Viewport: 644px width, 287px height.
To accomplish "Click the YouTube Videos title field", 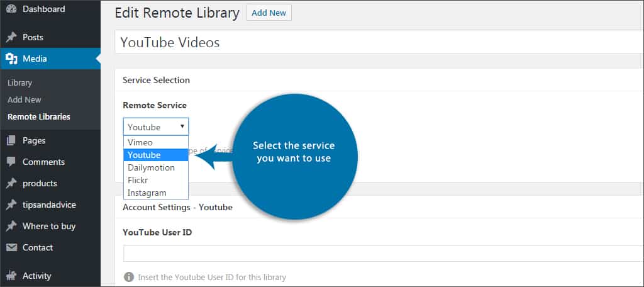I will (x=379, y=43).
